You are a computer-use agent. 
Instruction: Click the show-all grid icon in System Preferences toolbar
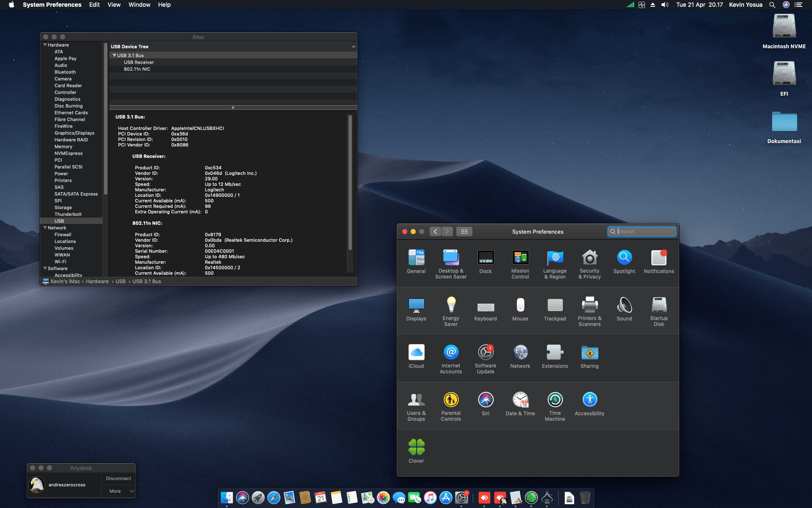(464, 232)
